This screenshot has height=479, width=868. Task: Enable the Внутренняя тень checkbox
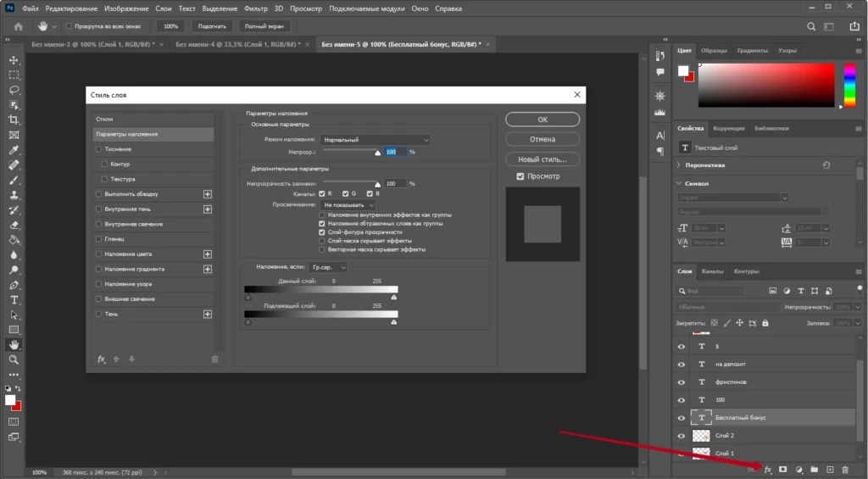[99, 209]
